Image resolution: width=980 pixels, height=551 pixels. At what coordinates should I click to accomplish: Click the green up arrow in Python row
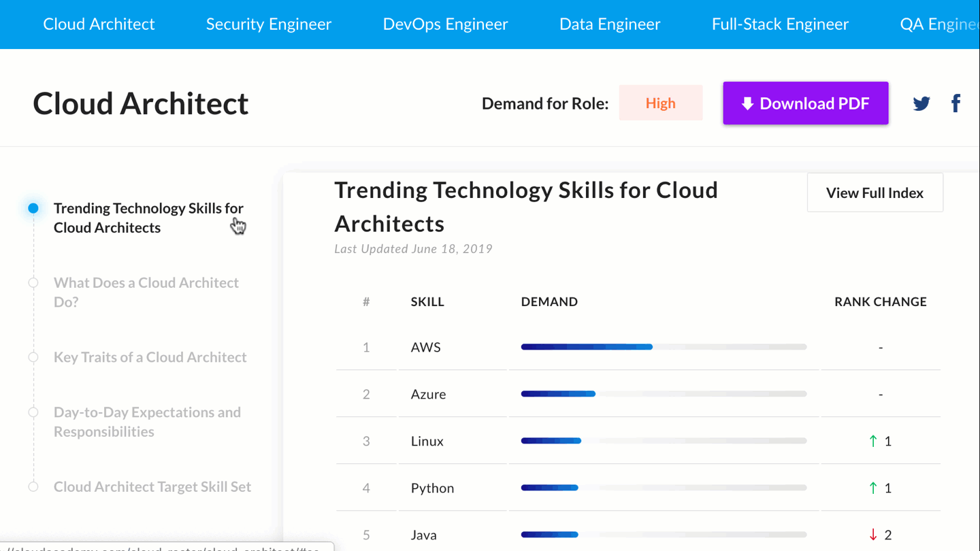(873, 488)
